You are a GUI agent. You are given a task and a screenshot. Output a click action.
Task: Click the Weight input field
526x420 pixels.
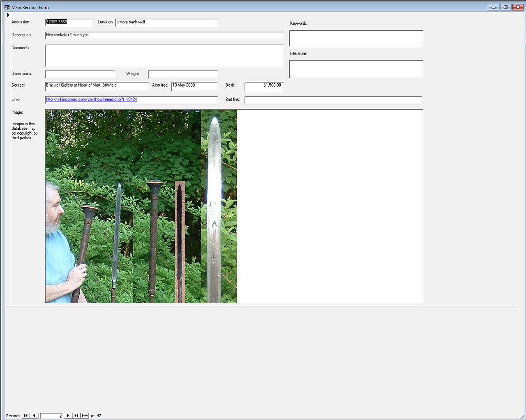point(183,74)
